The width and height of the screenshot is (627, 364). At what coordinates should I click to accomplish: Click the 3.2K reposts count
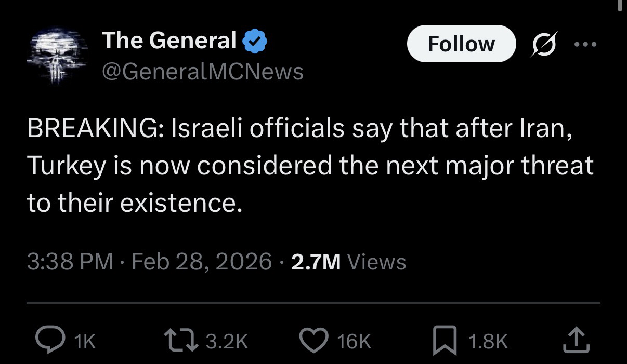227,341
